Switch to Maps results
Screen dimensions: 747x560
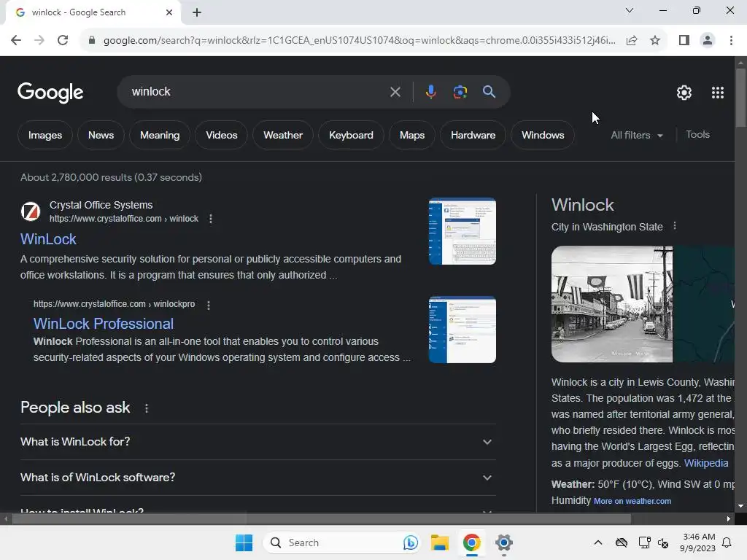(x=412, y=135)
